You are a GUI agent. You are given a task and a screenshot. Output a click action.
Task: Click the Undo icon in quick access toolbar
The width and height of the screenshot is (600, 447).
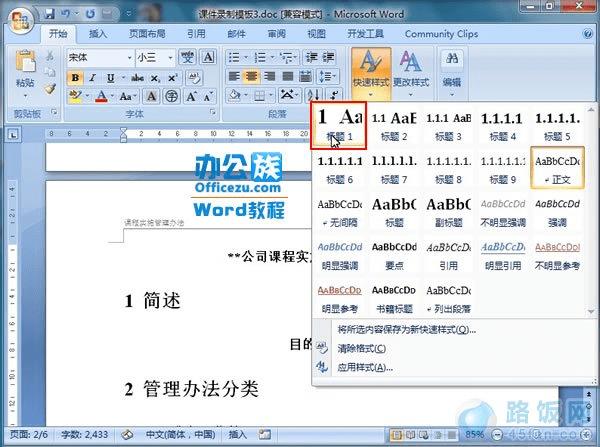click(66, 14)
